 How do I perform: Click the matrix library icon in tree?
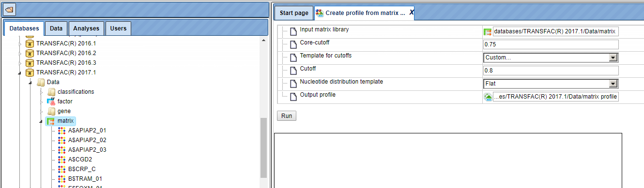coord(51,121)
